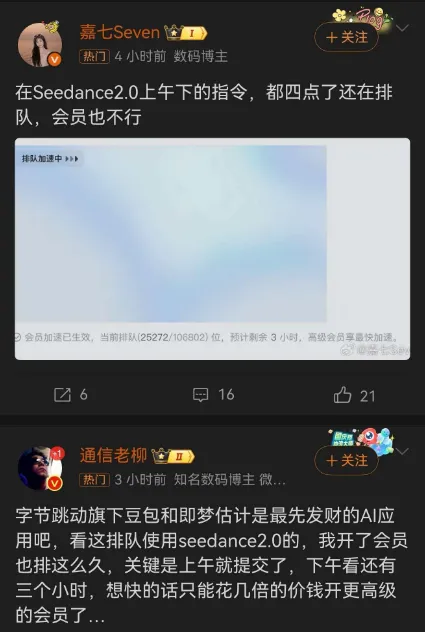Follow 通信老柳 with the 关注 button
This screenshot has width=425, height=632.
(346, 460)
